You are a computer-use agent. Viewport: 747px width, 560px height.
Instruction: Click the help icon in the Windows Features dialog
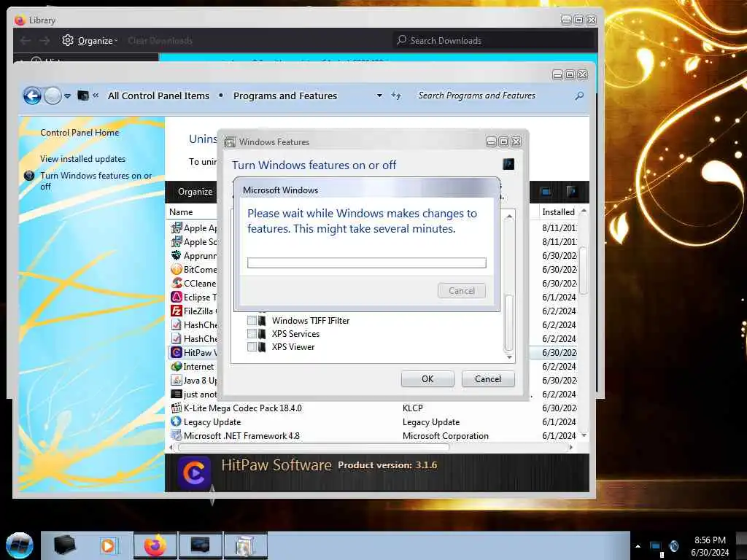pos(508,164)
